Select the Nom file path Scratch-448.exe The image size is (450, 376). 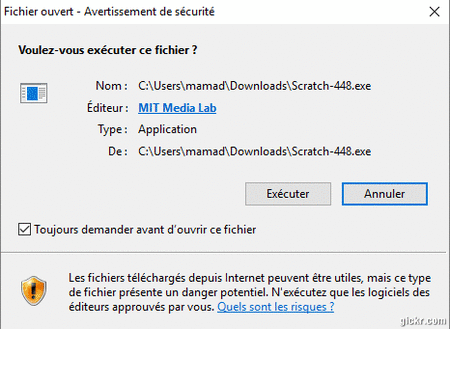coord(255,86)
